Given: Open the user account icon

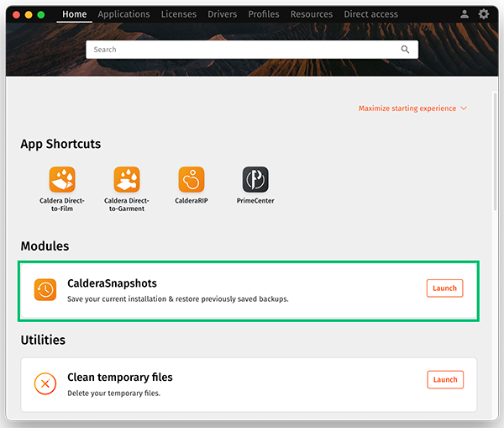Looking at the screenshot, I should coord(465,13).
